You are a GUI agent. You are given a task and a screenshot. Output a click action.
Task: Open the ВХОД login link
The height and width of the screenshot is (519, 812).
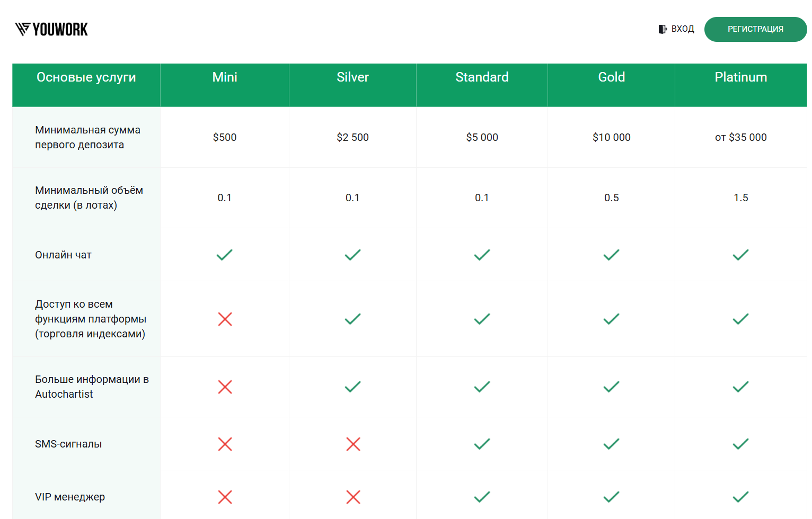pos(683,29)
